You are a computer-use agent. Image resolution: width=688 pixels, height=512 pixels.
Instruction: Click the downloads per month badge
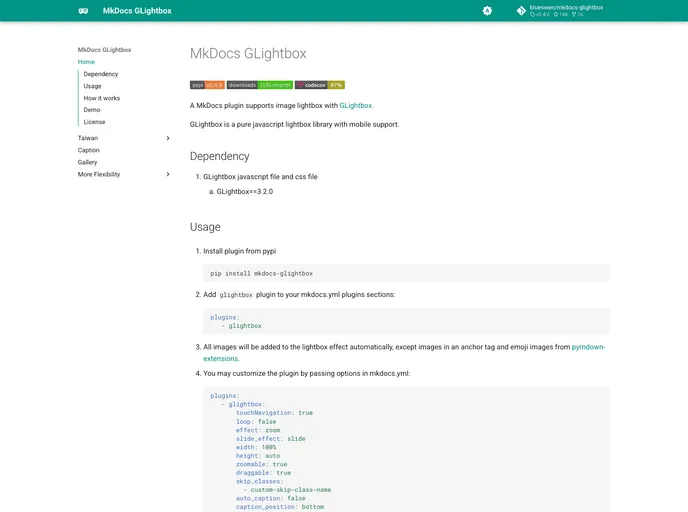coord(260,85)
